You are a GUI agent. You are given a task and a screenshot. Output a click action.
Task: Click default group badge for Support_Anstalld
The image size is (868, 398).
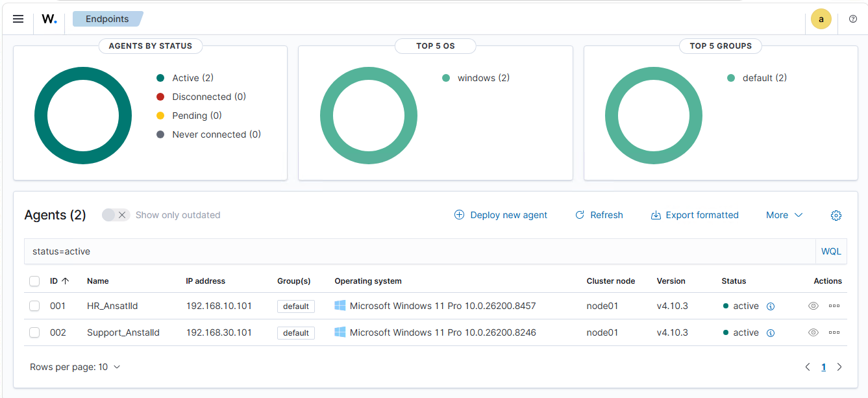click(296, 333)
